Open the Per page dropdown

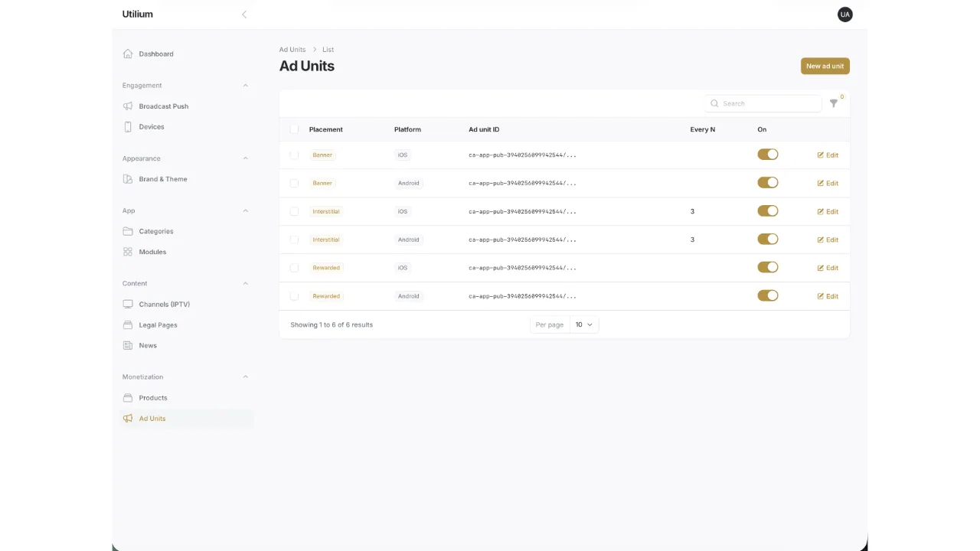(x=584, y=324)
